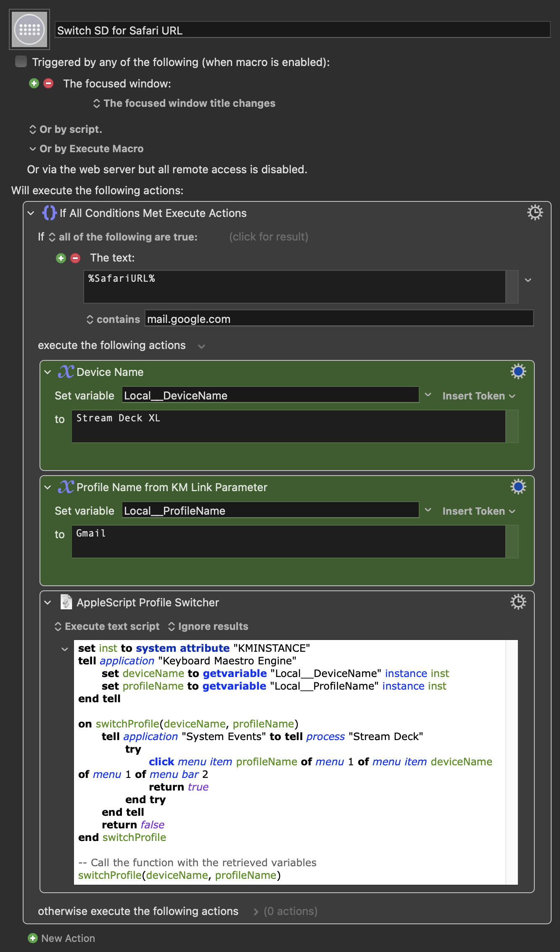Open Insert Token menu for Local__ProfileName
560x952 pixels.
click(478, 511)
